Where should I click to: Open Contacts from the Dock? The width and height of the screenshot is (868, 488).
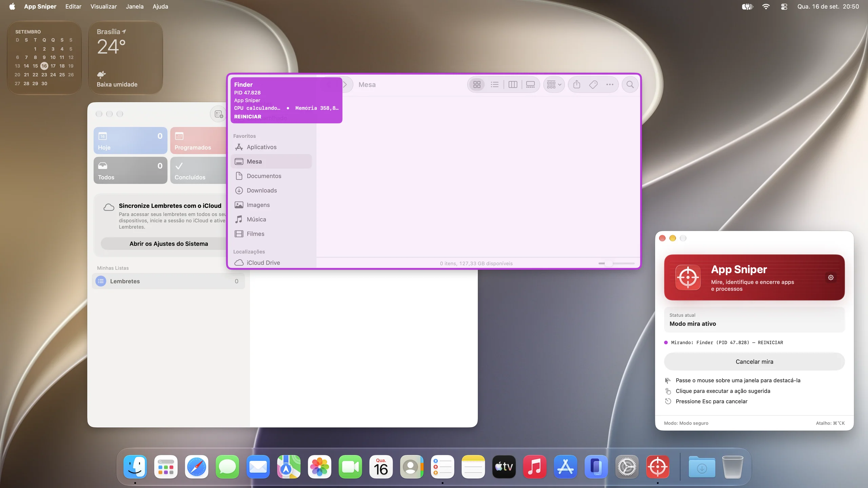coord(412,467)
